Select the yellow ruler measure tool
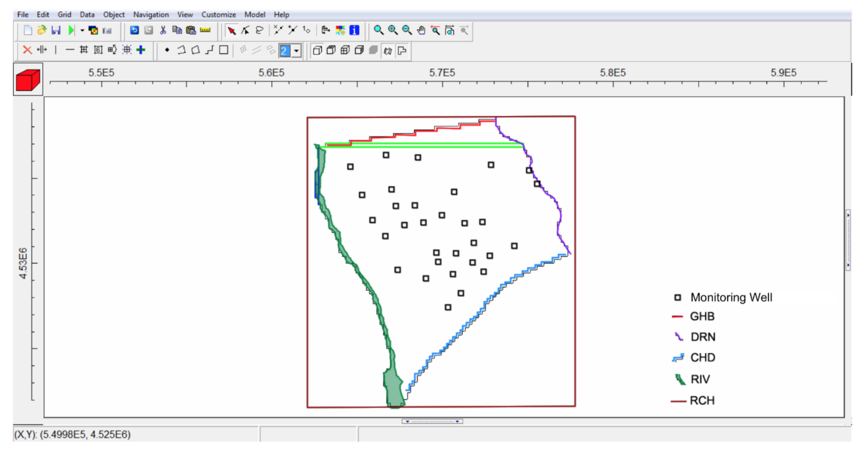The image size is (868, 450). [205, 30]
